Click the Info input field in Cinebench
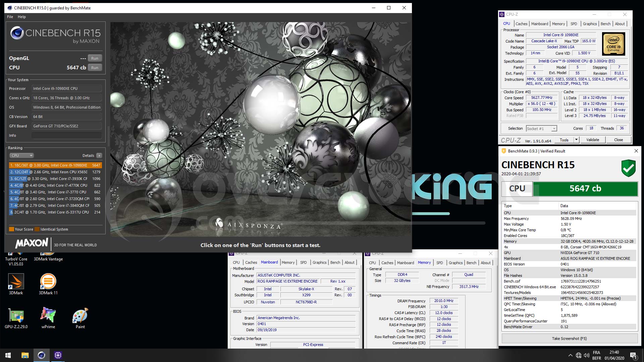Viewport: 644px width, 362px height. click(x=66, y=135)
